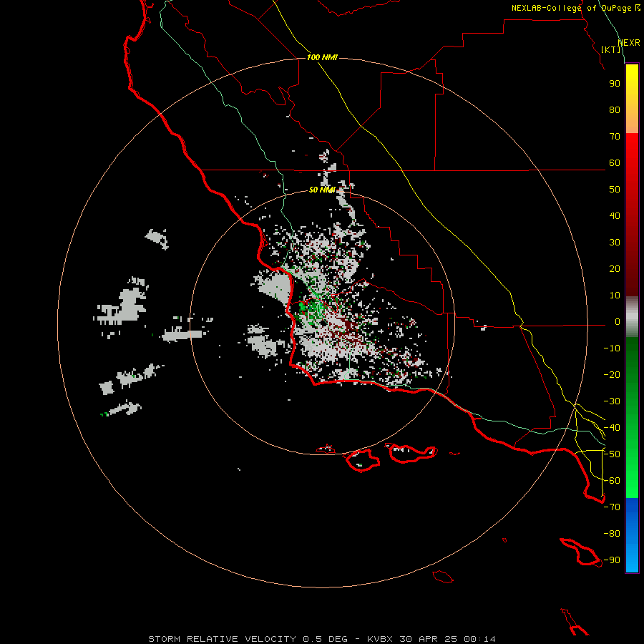Image resolution: width=644 pixels, height=644 pixels.
Task: Click the '80' label on the velocity scale
Action: pos(615,110)
